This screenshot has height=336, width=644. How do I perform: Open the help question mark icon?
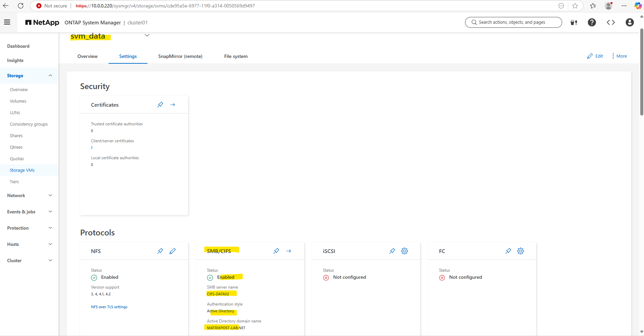point(592,22)
